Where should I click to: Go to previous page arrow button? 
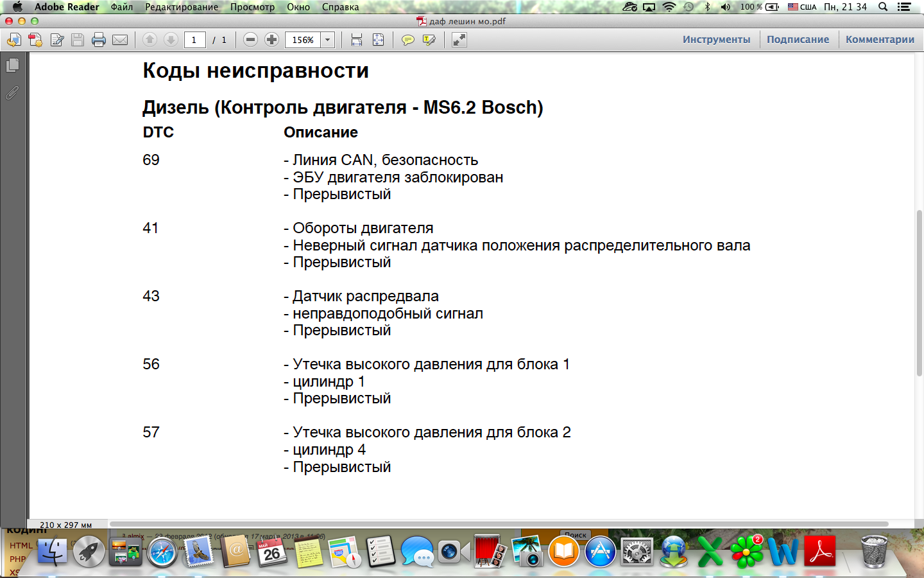point(150,40)
